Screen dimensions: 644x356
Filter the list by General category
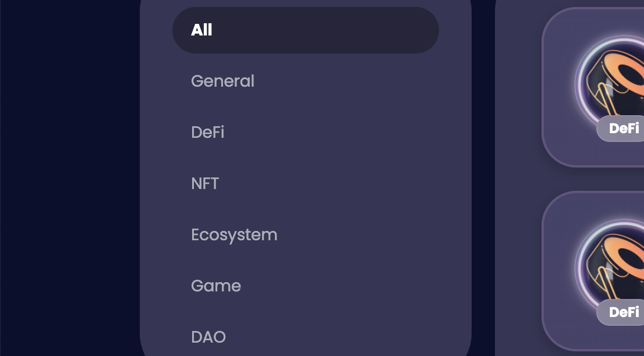pyautogui.click(x=222, y=81)
